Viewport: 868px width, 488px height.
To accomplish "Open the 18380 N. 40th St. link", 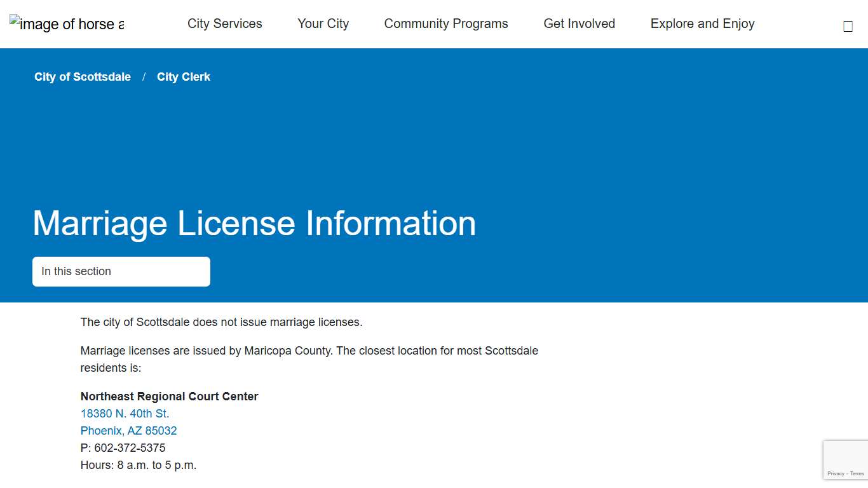I will 125,413.
